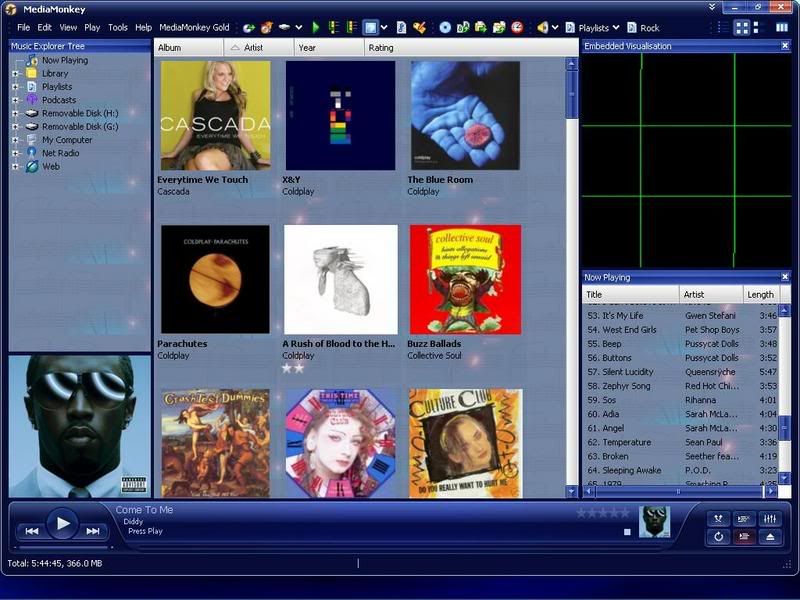Click the Stop square button in player

pyautogui.click(x=627, y=532)
